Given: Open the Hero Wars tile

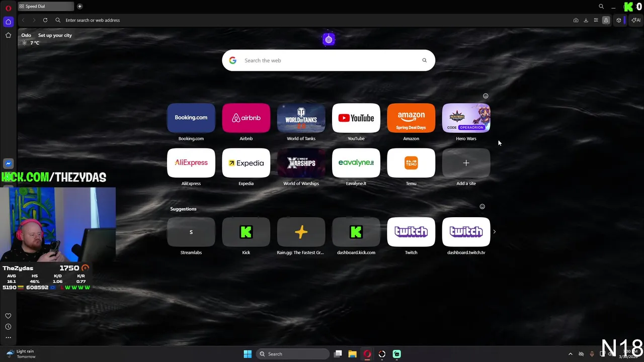Looking at the screenshot, I should (466, 118).
